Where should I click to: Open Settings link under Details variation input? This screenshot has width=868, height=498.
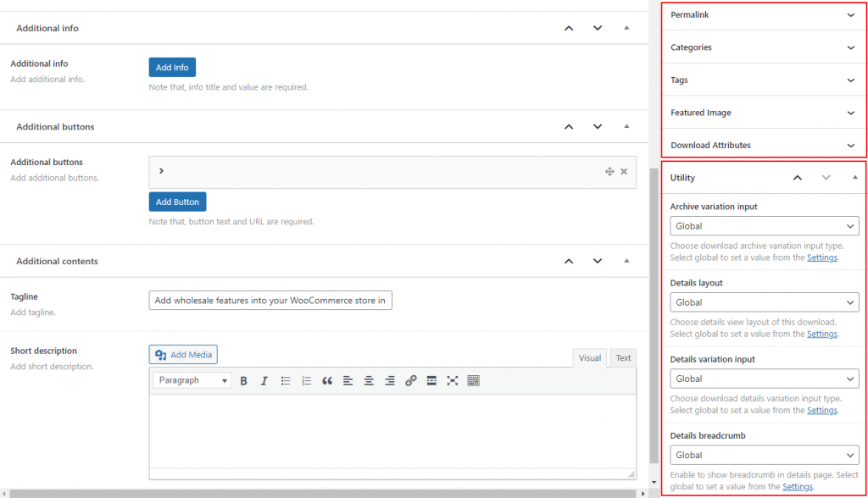822,411
